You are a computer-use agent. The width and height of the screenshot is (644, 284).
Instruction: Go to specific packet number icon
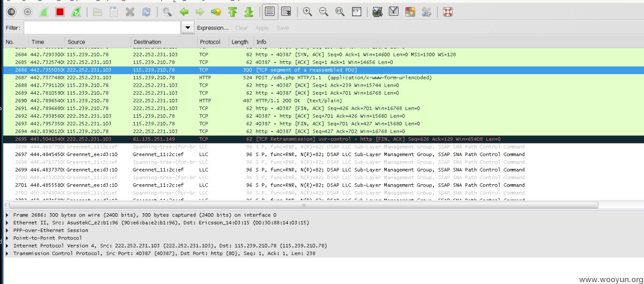coord(216,12)
